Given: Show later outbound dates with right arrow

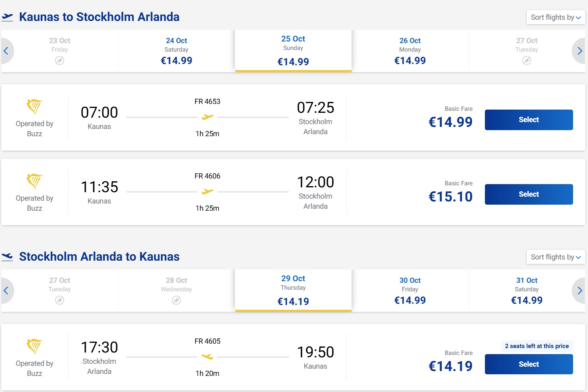Looking at the screenshot, I should coord(579,51).
